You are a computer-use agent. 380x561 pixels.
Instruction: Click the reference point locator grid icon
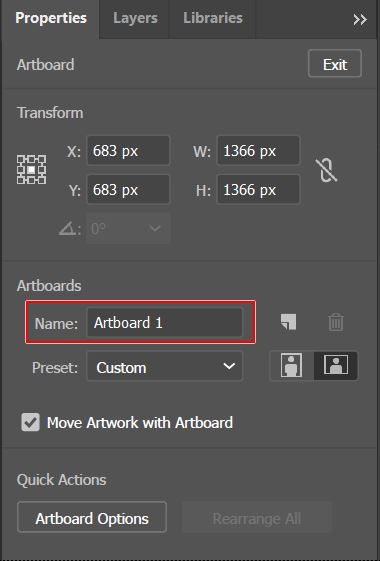click(x=31, y=169)
